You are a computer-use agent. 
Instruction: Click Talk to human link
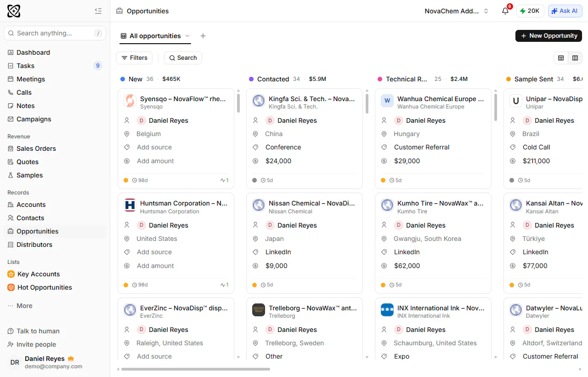(x=34, y=331)
